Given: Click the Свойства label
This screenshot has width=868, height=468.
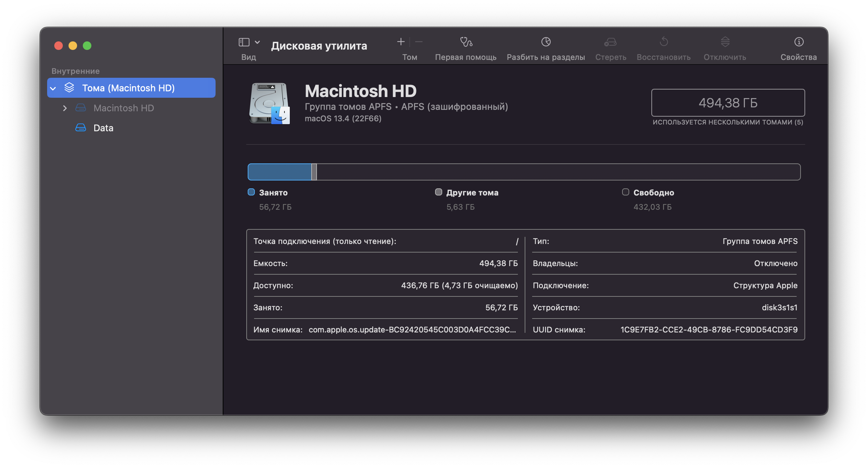Looking at the screenshot, I should (x=799, y=57).
